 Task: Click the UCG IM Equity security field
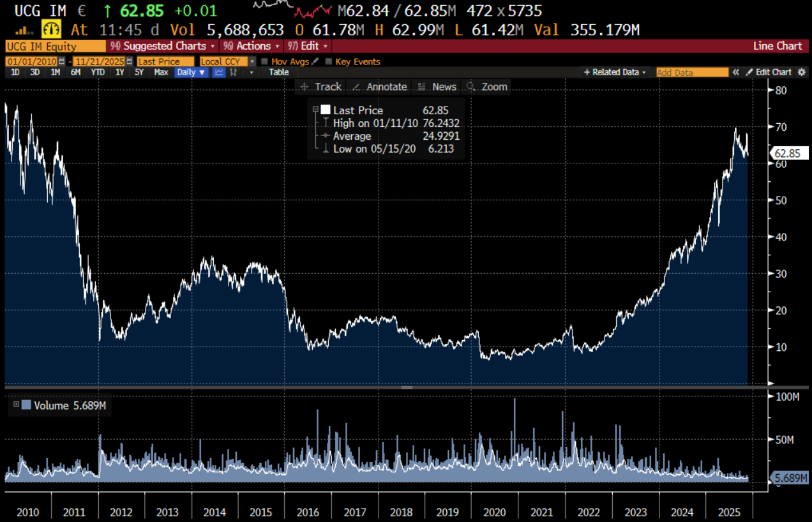[56, 46]
